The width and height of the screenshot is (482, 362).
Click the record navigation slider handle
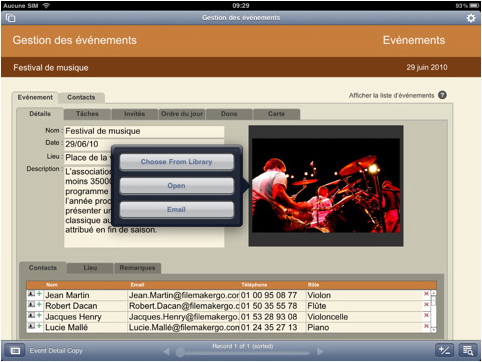coord(180,352)
